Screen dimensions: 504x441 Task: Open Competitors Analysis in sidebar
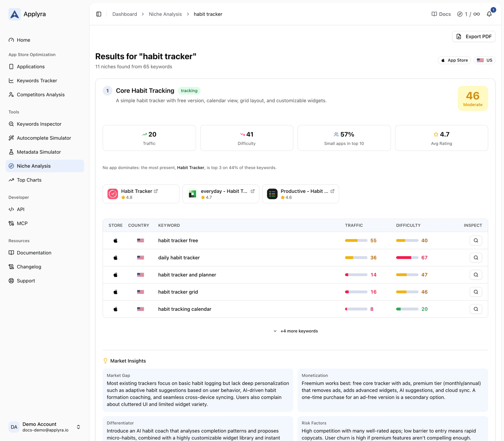[45, 94]
